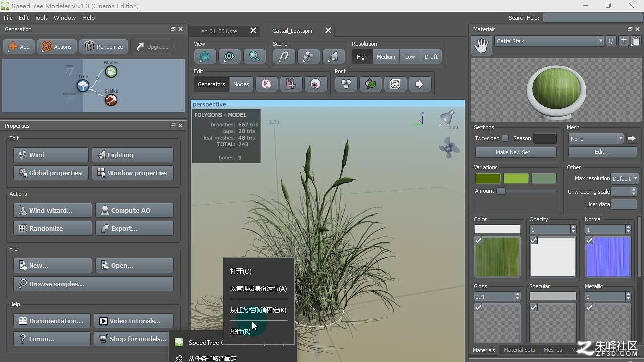Click the dark green variation swatch
The image size is (644, 362).
pos(488,178)
